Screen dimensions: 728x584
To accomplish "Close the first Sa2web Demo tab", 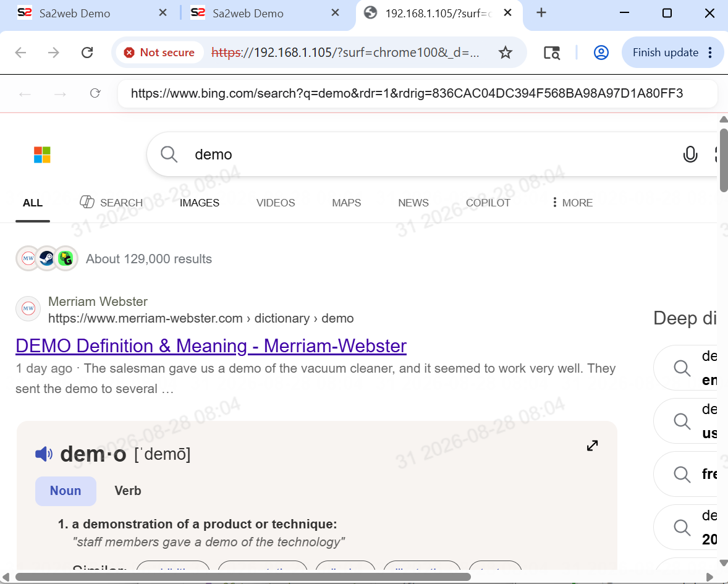I will (163, 13).
